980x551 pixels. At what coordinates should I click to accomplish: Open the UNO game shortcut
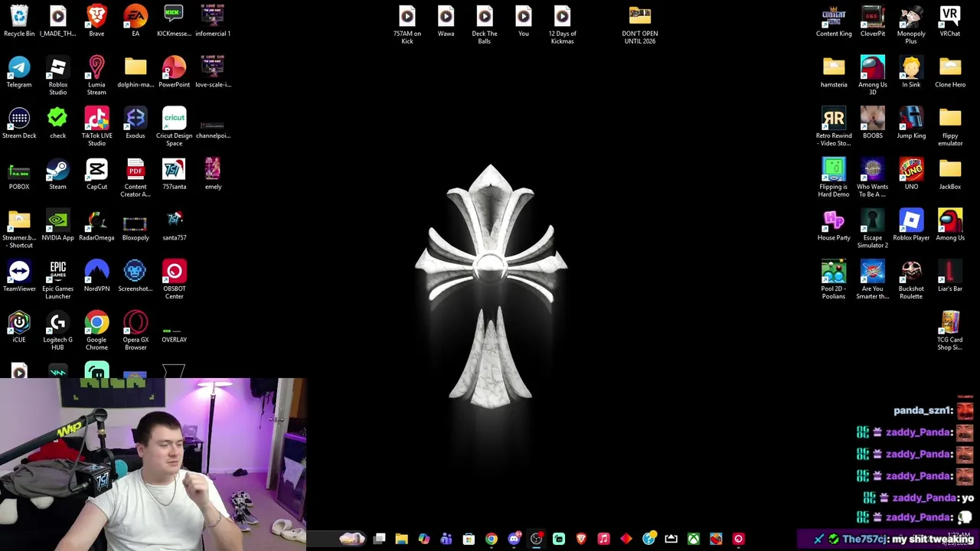(x=911, y=174)
